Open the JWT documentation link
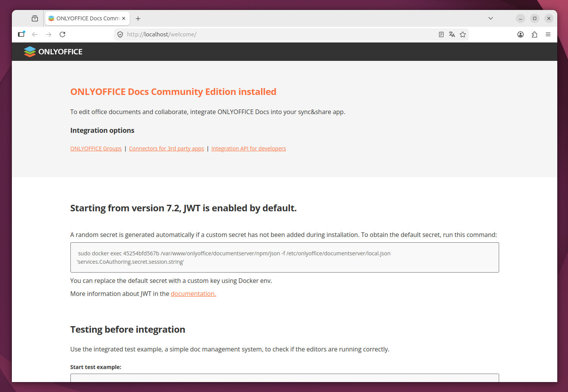The height and width of the screenshot is (392, 568). pos(193,294)
